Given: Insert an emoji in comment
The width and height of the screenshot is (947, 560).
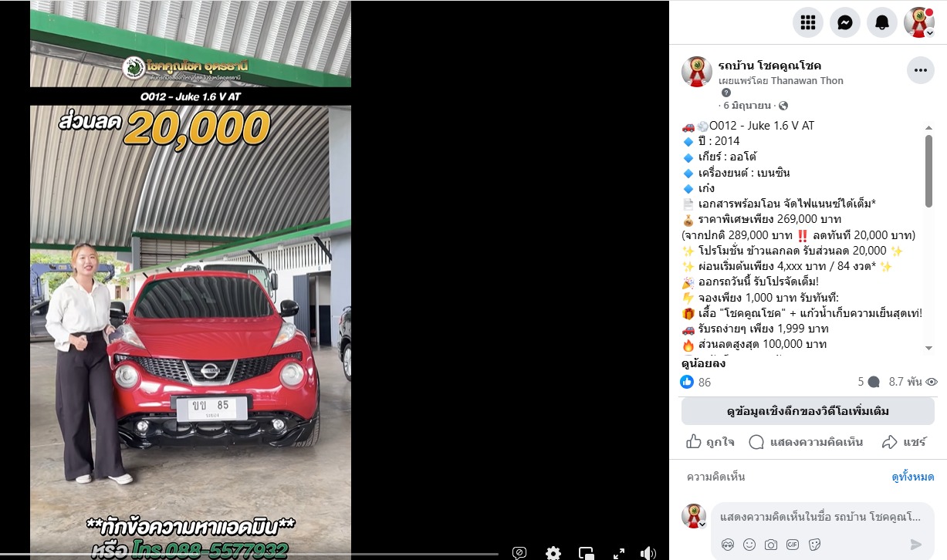Looking at the screenshot, I should click(749, 544).
